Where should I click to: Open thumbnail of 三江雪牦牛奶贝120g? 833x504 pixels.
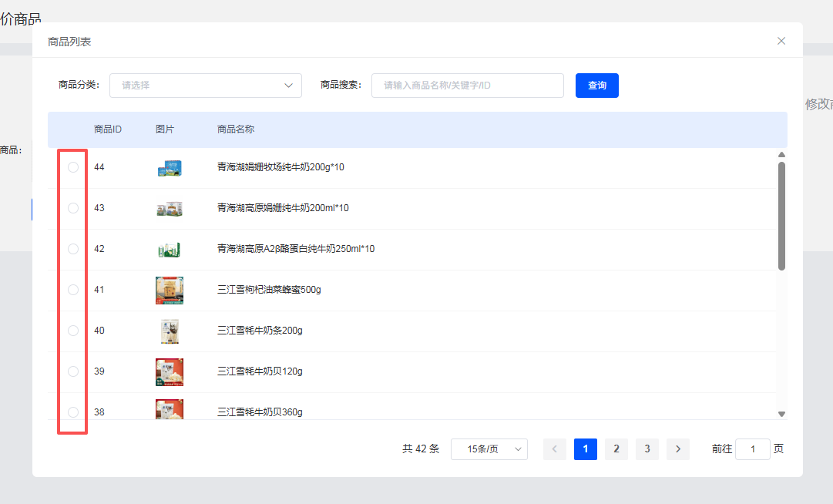pos(170,371)
